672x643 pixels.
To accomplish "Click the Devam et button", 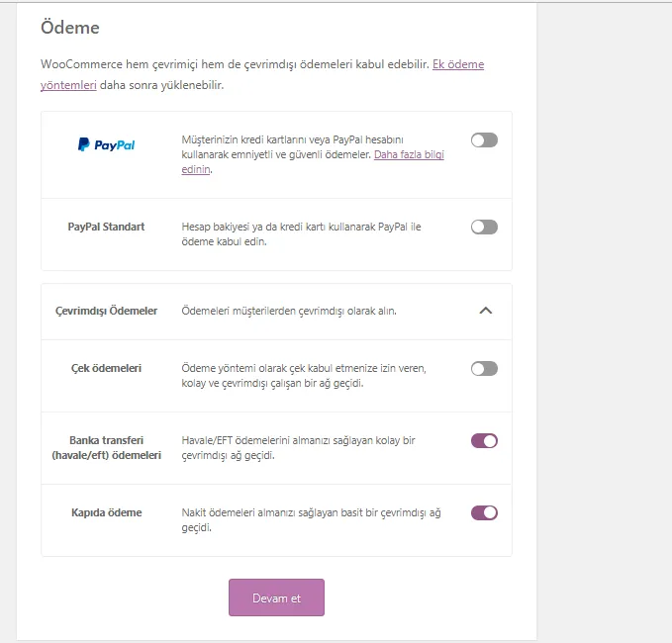I will point(276,597).
